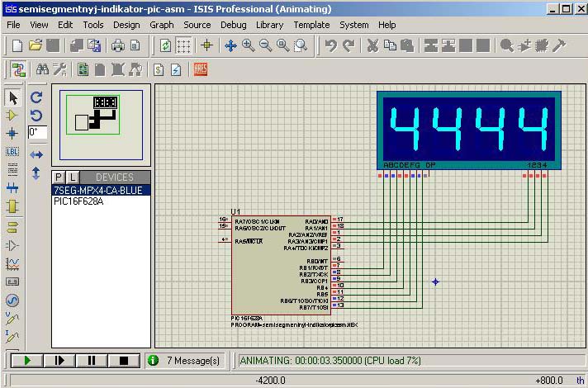Click the Rotate Clockwise icon

pyautogui.click(x=36, y=97)
